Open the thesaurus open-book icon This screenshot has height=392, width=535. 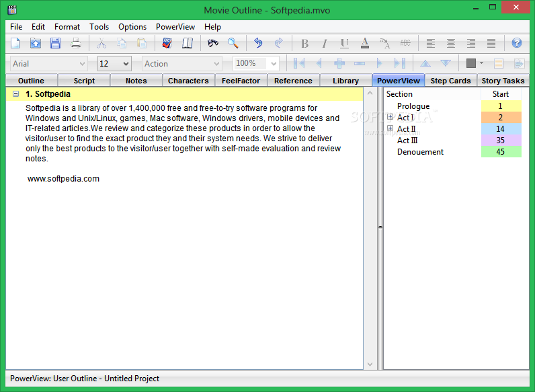(x=188, y=43)
